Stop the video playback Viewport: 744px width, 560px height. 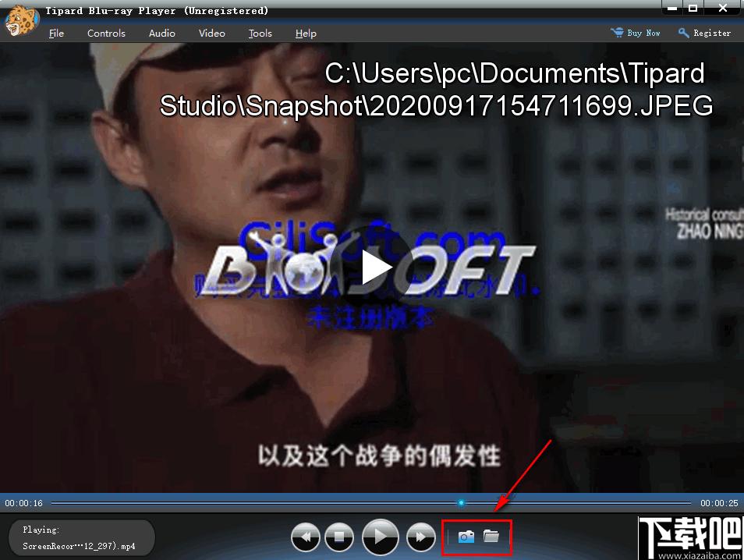click(x=339, y=537)
